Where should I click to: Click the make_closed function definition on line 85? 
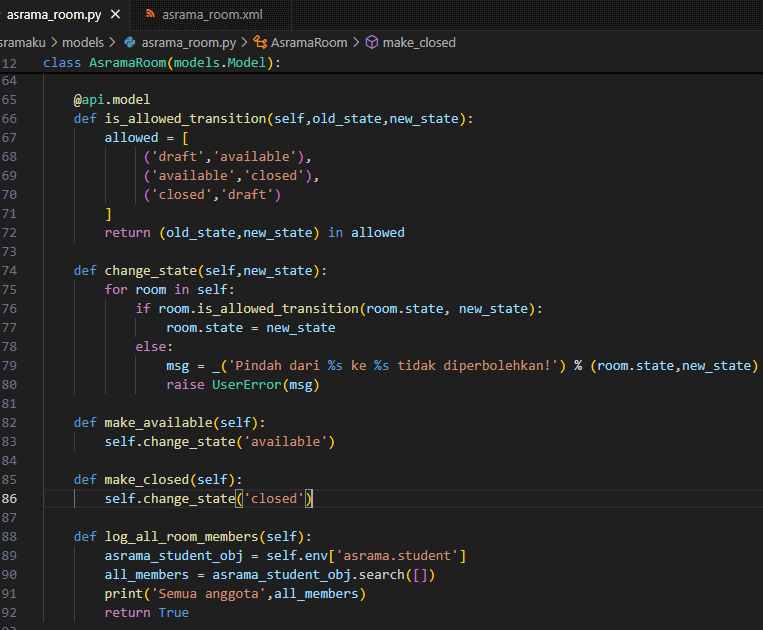click(x=158, y=479)
